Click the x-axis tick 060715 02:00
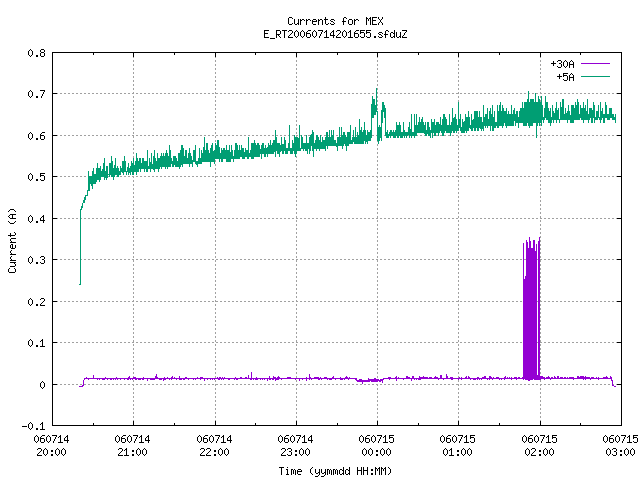The width and height of the screenshot is (640, 480). pyautogui.click(x=540, y=446)
